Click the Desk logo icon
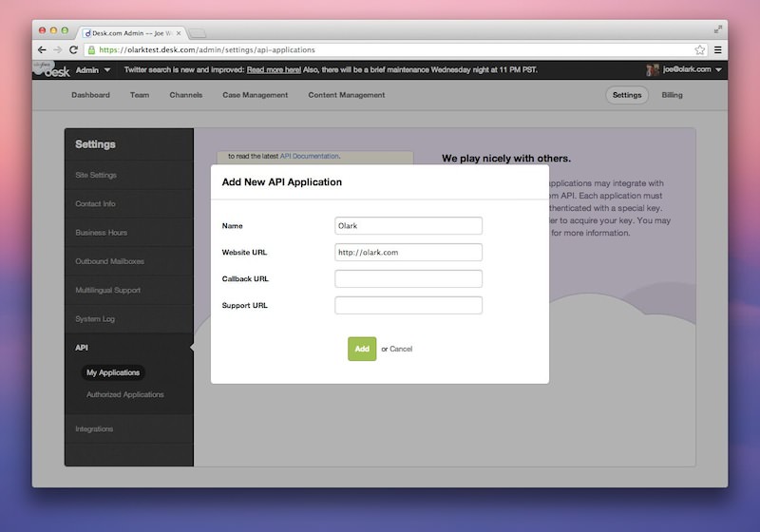Image resolution: width=760 pixels, height=532 pixels. click(52, 70)
